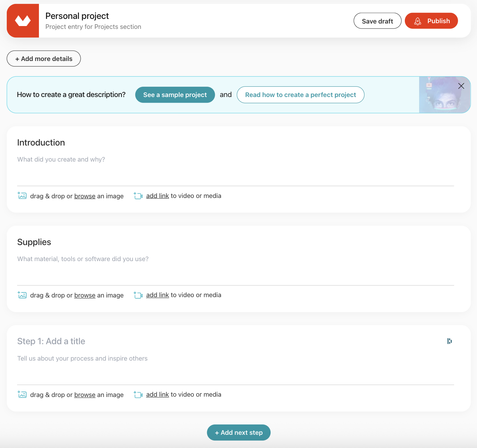This screenshot has width=477, height=448.
Task: Click the image upload icon in Introduction
Action: pos(22,195)
